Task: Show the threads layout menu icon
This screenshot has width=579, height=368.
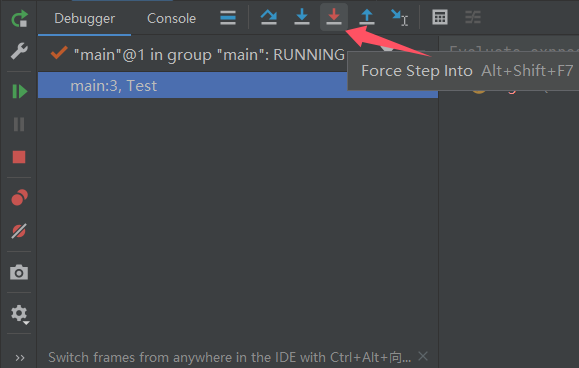Action: click(x=228, y=17)
